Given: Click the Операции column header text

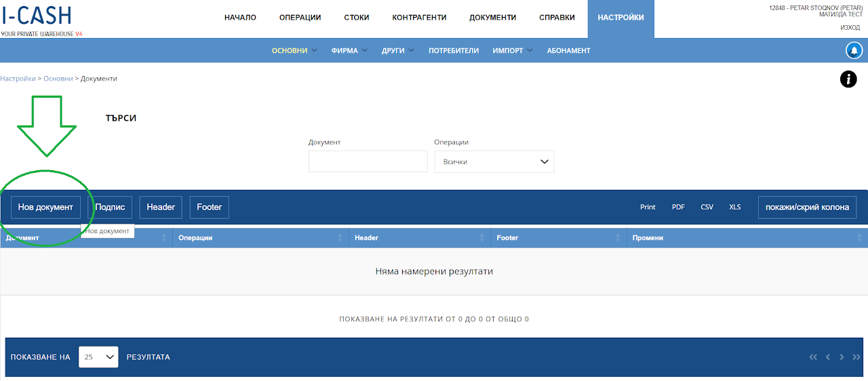Looking at the screenshot, I should (x=196, y=238).
